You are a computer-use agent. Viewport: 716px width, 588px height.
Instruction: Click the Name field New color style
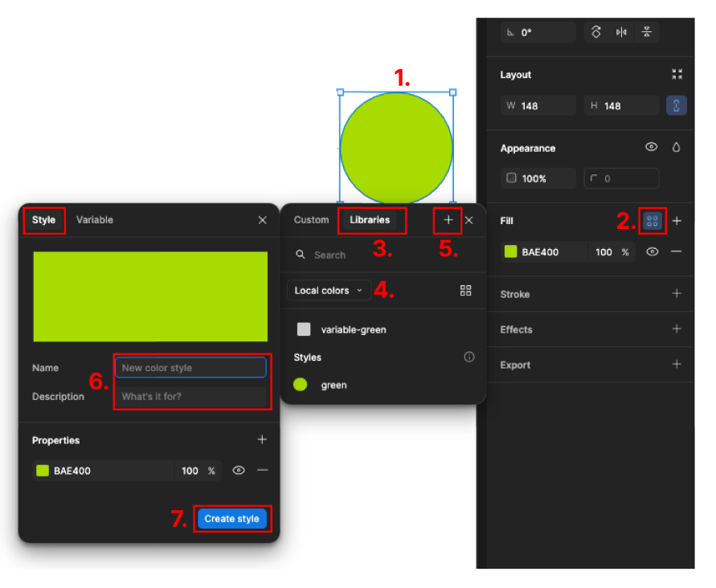[x=191, y=368]
